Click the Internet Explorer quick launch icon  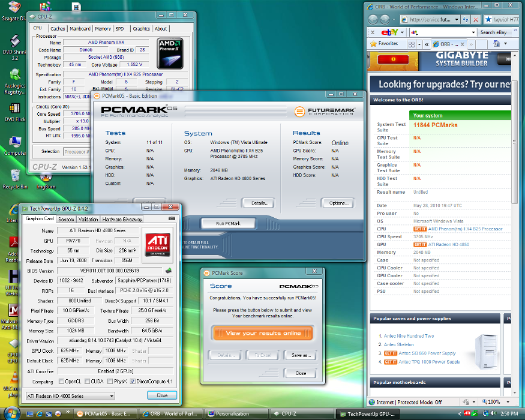click(x=40, y=414)
